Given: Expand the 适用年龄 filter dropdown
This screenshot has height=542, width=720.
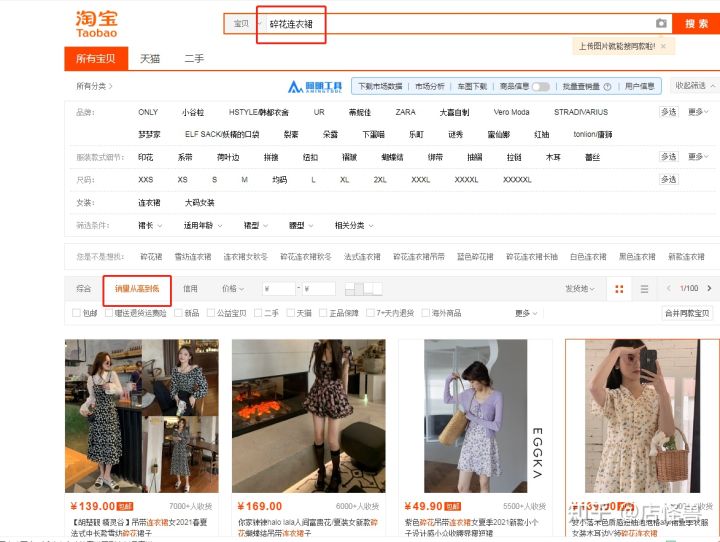Looking at the screenshot, I should point(203,226).
